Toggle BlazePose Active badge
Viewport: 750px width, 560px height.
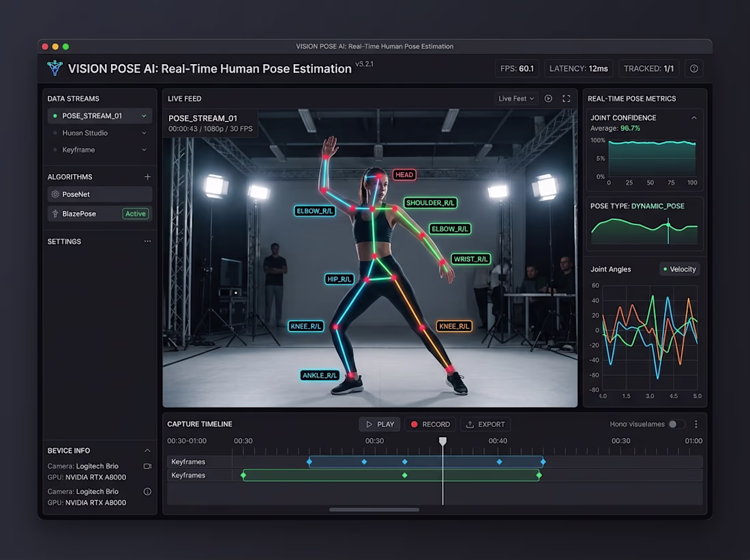tap(136, 213)
